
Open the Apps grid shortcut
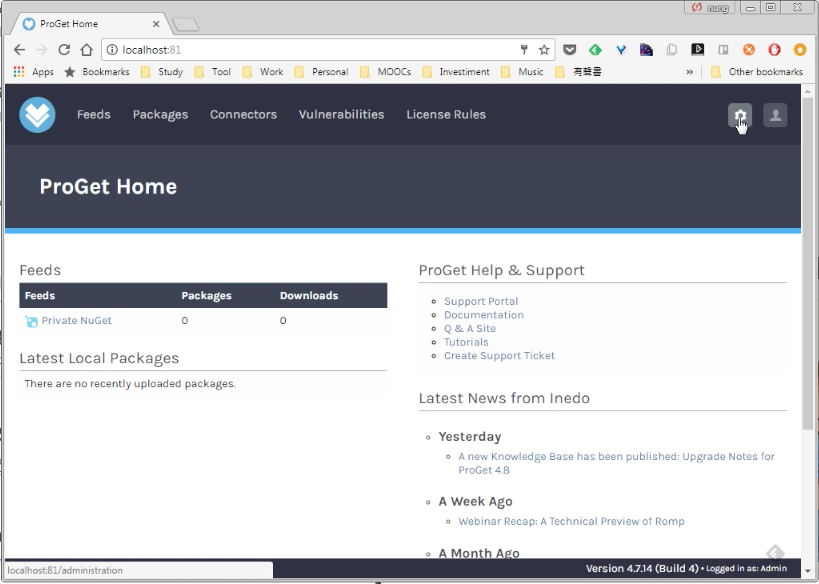click(33, 72)
